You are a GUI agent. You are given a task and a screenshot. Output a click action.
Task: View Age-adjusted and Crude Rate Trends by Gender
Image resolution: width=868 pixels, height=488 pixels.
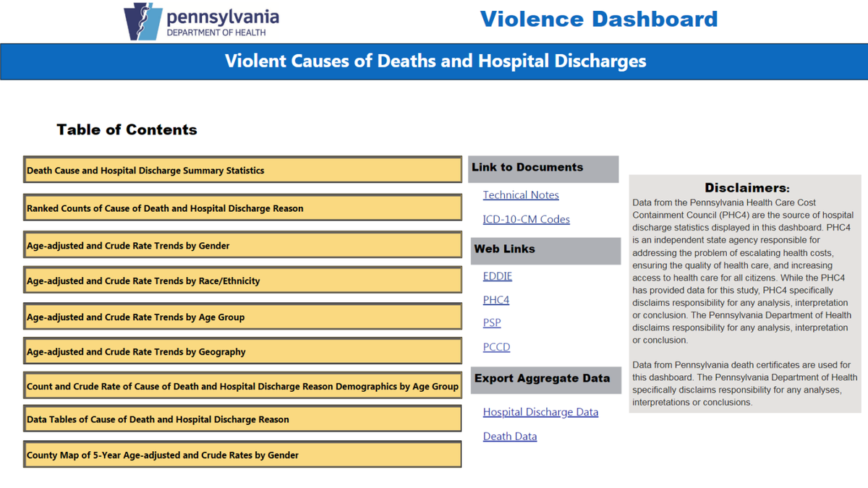[x=242, y=244]
